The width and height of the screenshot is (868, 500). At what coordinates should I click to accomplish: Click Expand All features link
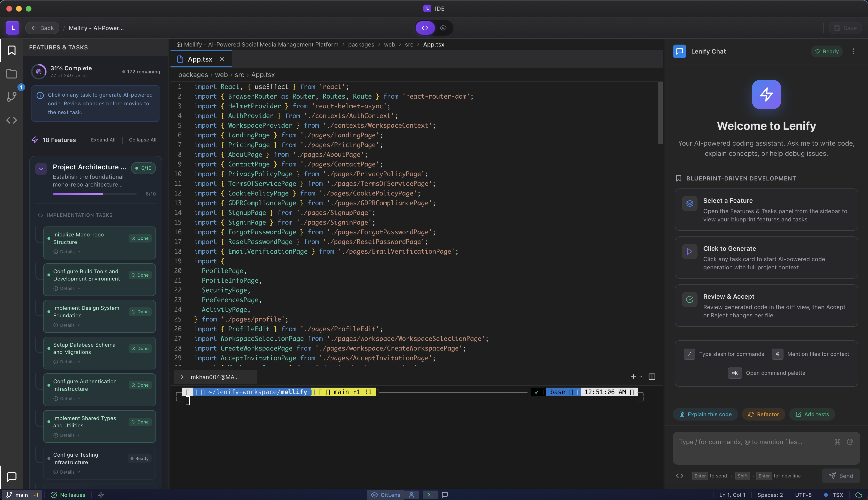pyautogui.click(x=103, y=140)
